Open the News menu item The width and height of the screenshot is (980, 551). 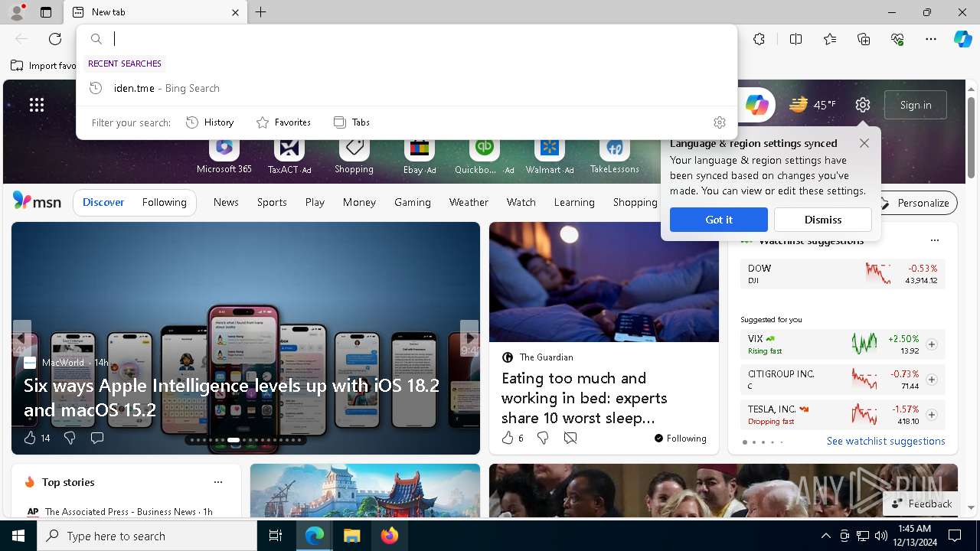point(226,202)
